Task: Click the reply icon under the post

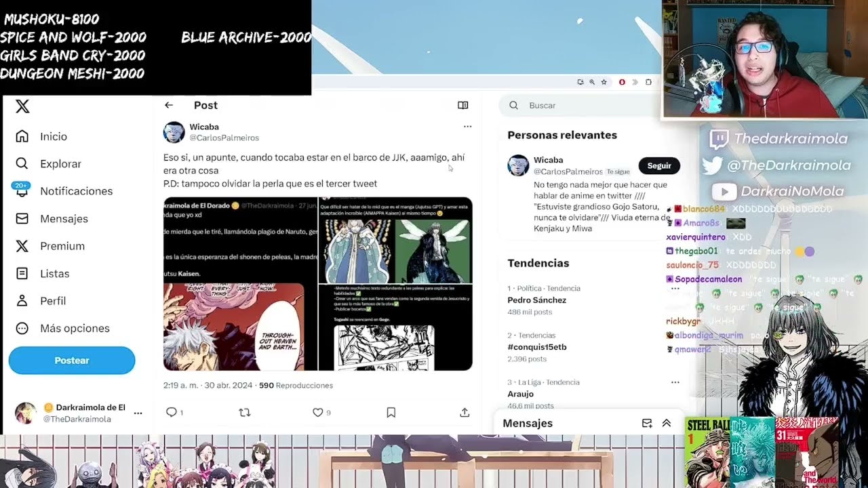Action: (172, 412)
